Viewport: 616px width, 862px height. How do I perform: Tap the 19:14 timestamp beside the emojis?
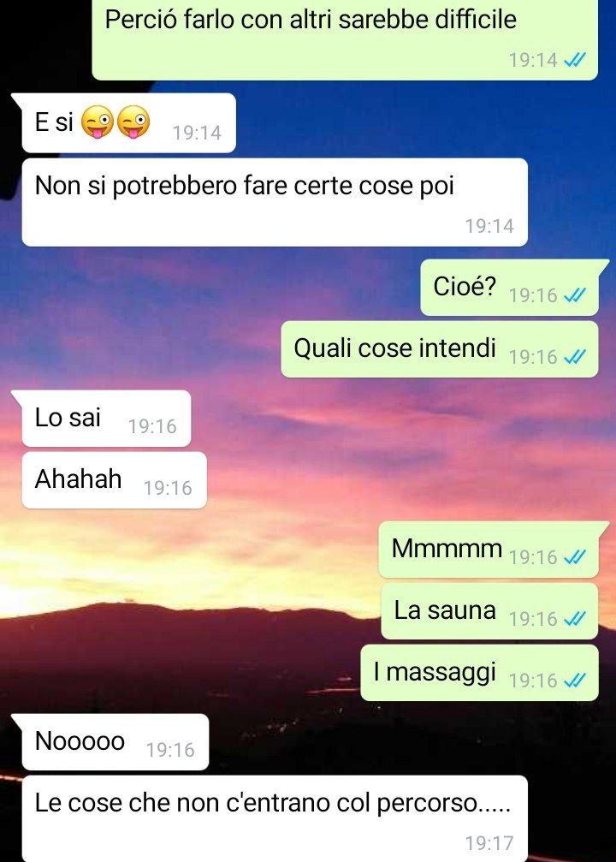(197, 133)
